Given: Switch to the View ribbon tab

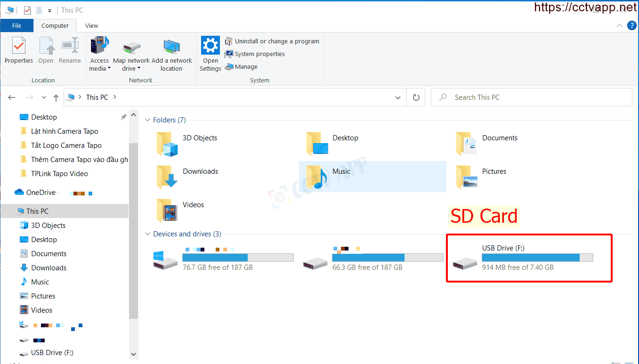Looking at the screenshot, I should (91, 26).
